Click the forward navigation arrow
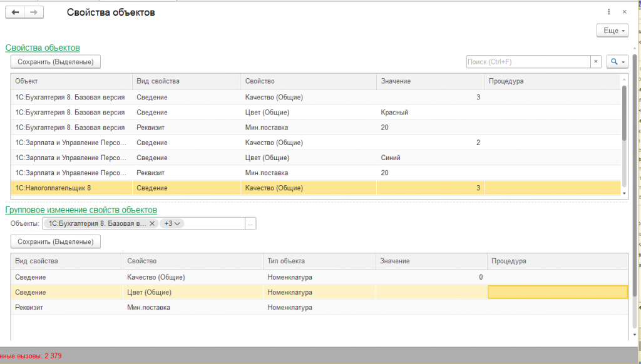 click(x=34, y=13)
